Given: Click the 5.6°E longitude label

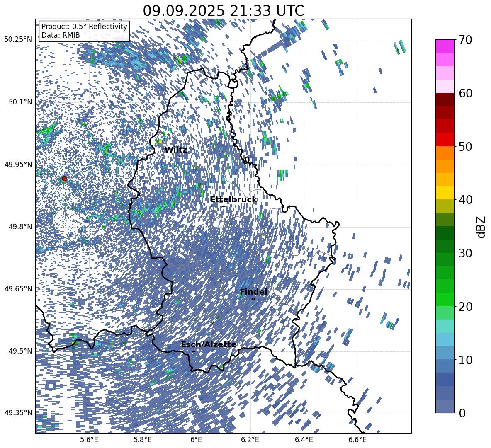Looking at the screenshot, I should 89,440.
